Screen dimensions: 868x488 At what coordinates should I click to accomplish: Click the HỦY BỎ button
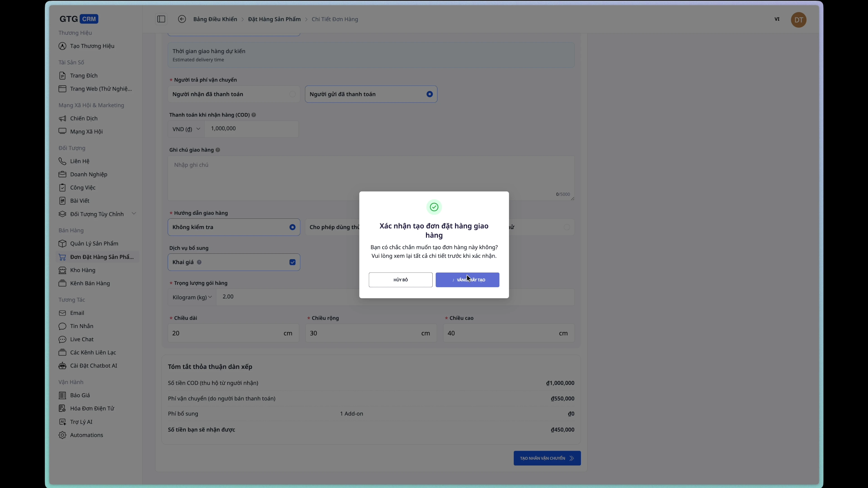pos(400,280)
